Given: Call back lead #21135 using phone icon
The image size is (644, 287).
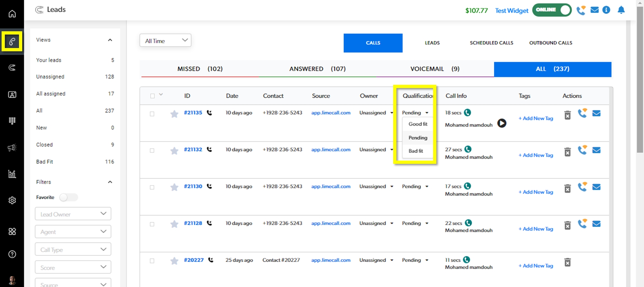Looking at the screenshot, I should [582, 113].
